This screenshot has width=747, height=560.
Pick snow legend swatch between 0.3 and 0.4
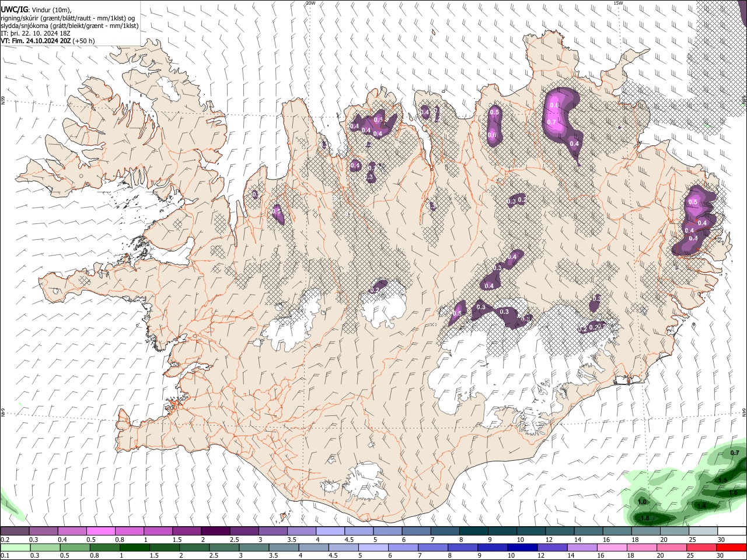point(43,531)
